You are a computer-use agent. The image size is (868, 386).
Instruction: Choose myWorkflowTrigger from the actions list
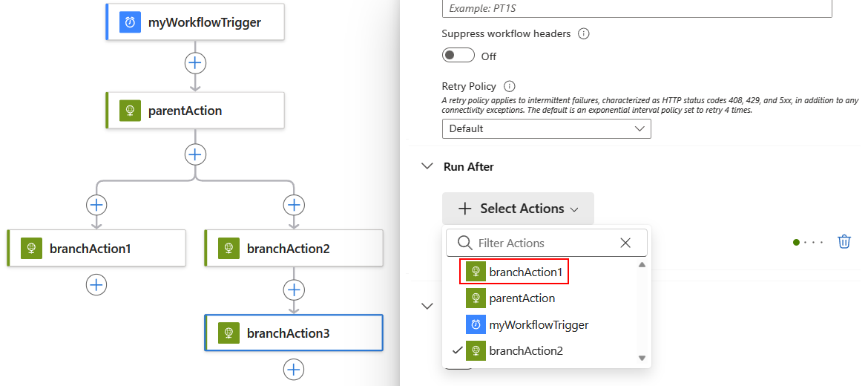point(539,324)
